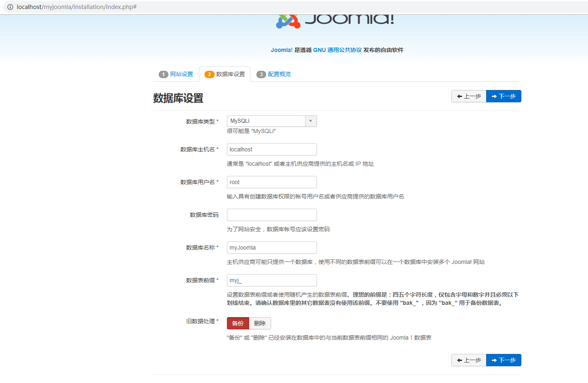Click the 数据库类型 label
588x383 pixels.
tap(202, 122)
